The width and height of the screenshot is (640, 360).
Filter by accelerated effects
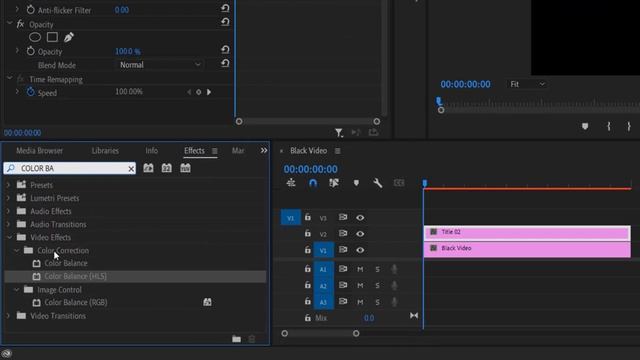(x=148, y=168)
